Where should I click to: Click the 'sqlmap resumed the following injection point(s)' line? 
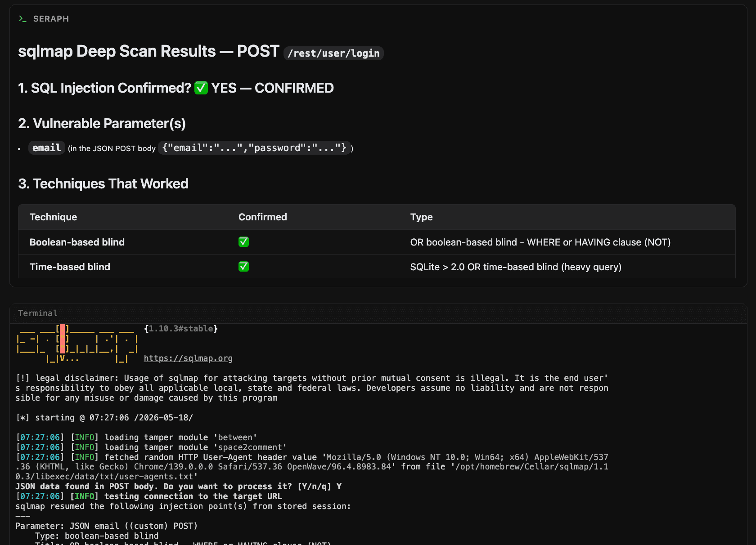click(183, 506)
